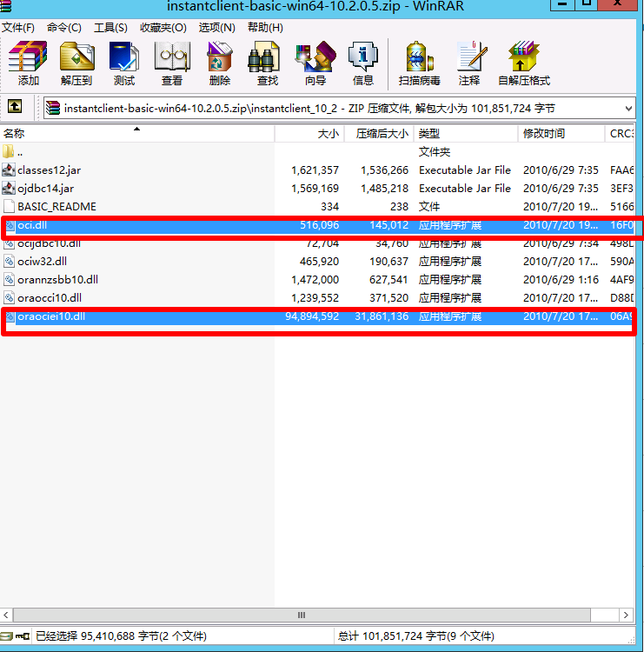The height and width of the screenshot is (652, 644).
Task: Click the 解压到 (Extract To) toolbar icon
Action: click(x=76, y=57)
